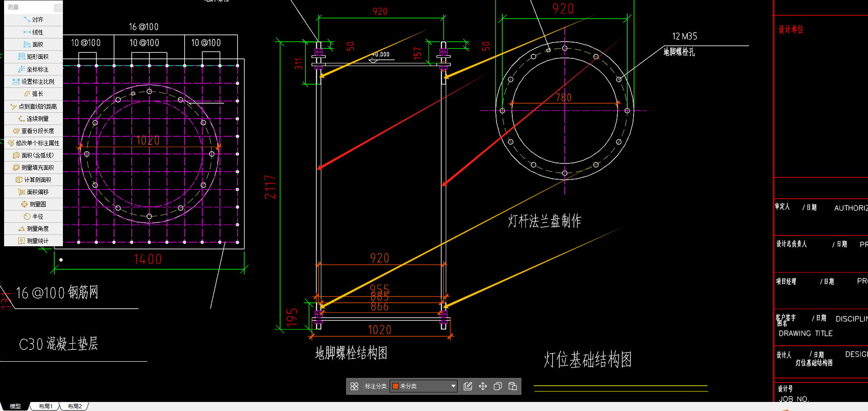This screenshot has width=868, height=411.
Task: Select the move arrows icon in bottom toolbar
Action: (x=483, y=386)
